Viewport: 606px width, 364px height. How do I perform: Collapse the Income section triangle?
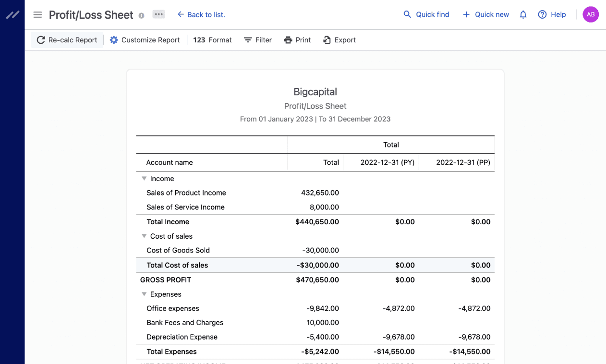pos(144,179)
